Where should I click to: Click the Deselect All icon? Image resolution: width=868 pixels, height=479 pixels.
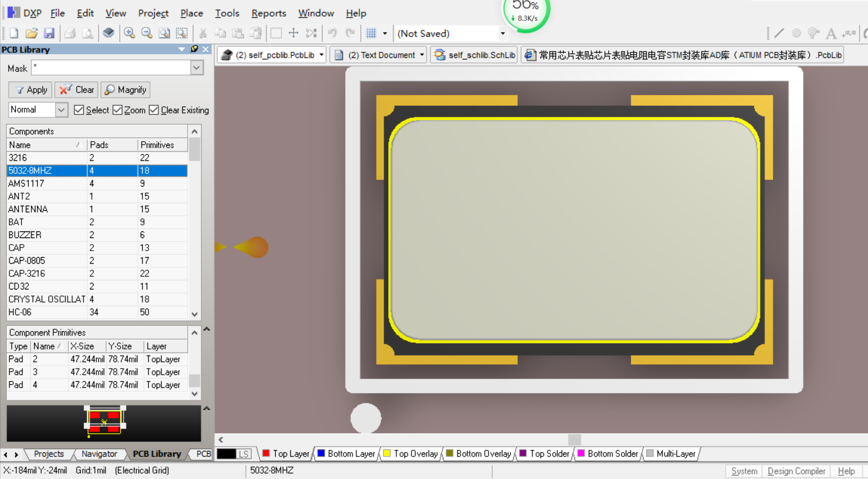311,33
